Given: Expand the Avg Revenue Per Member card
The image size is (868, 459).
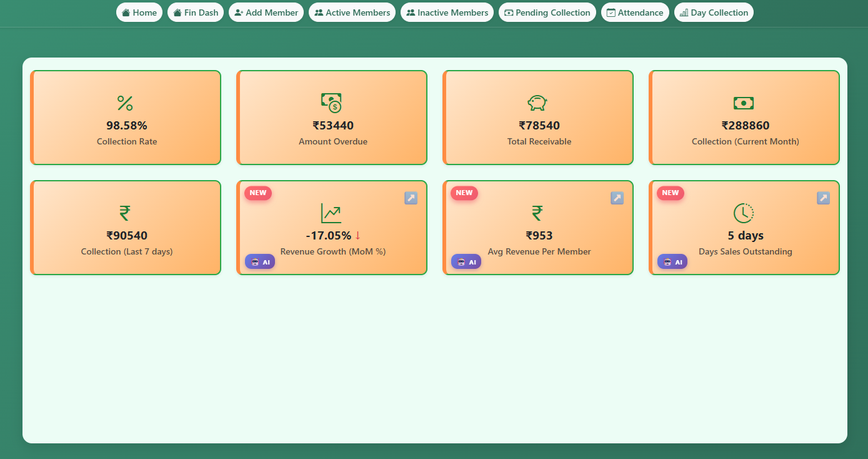Looking at the screenshot, I should (x=617, y=197).
